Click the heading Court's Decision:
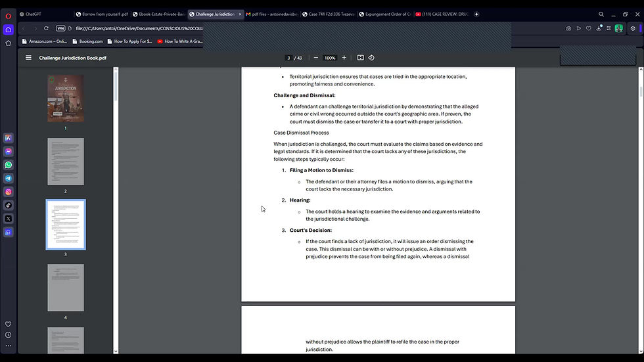This screenshot has height=362, width=644. pyautogui.click(x=310, y=230)
